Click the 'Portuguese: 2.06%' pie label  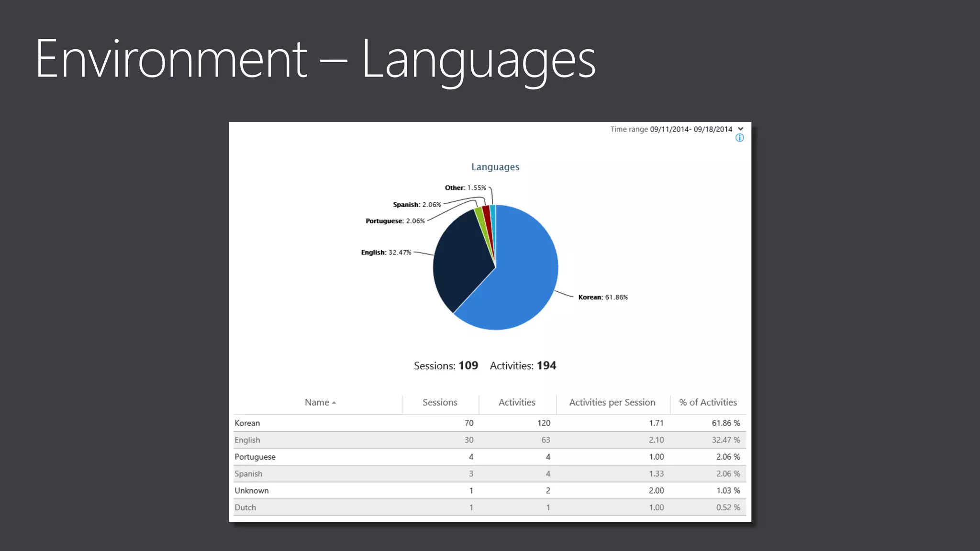pos(395,221)
